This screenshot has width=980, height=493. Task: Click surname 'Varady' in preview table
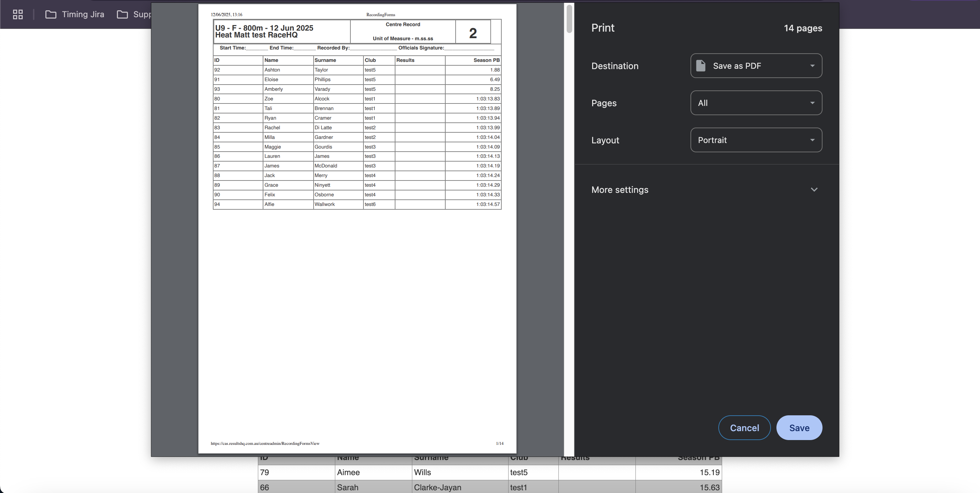click(322, 89)
